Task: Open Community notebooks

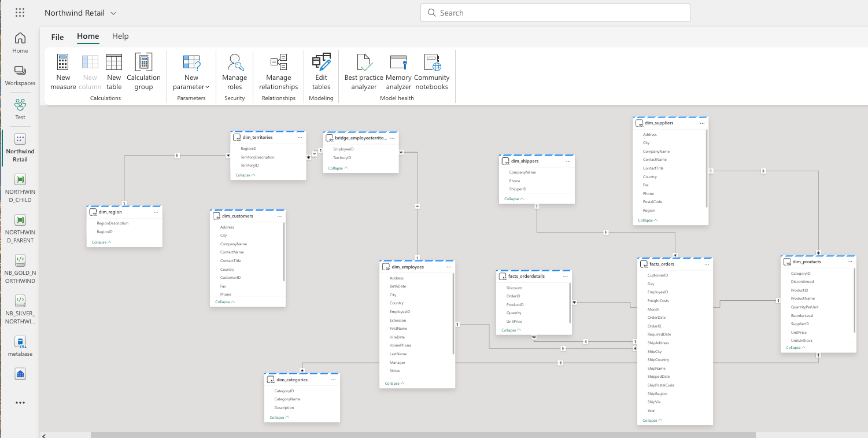Action: click(x=432, y=72)
